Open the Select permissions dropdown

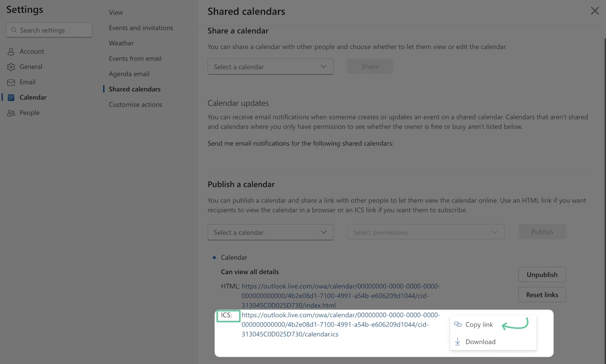click(x=426, y=233)
